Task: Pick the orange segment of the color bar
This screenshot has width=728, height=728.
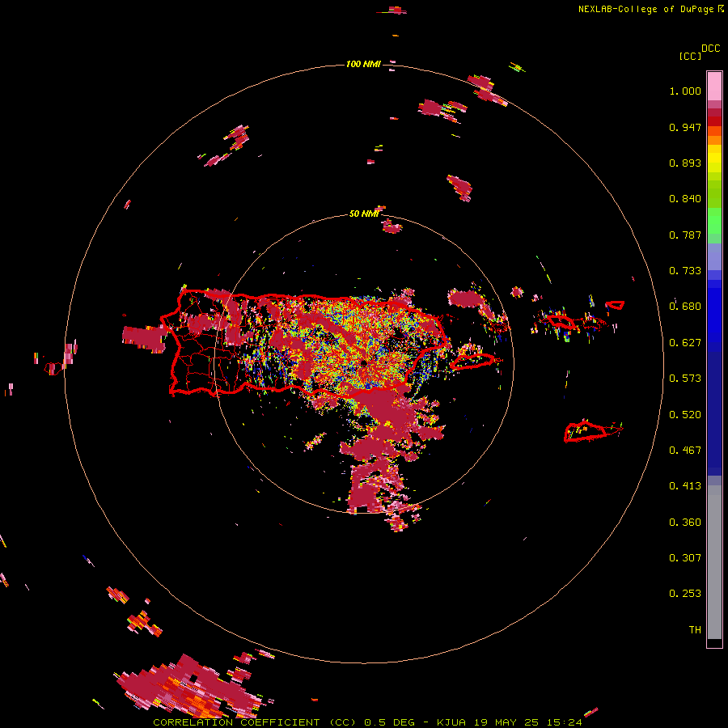Action: [714, 140]
